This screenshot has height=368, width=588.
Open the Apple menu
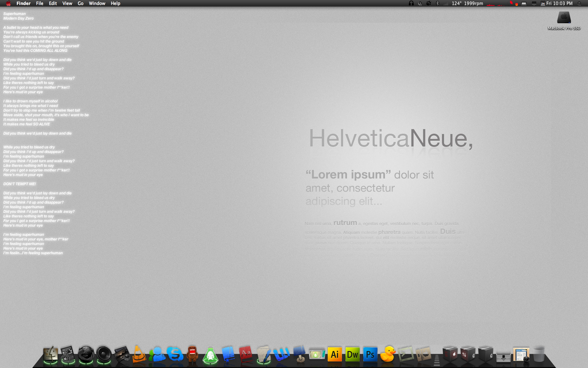pos(8,3)
